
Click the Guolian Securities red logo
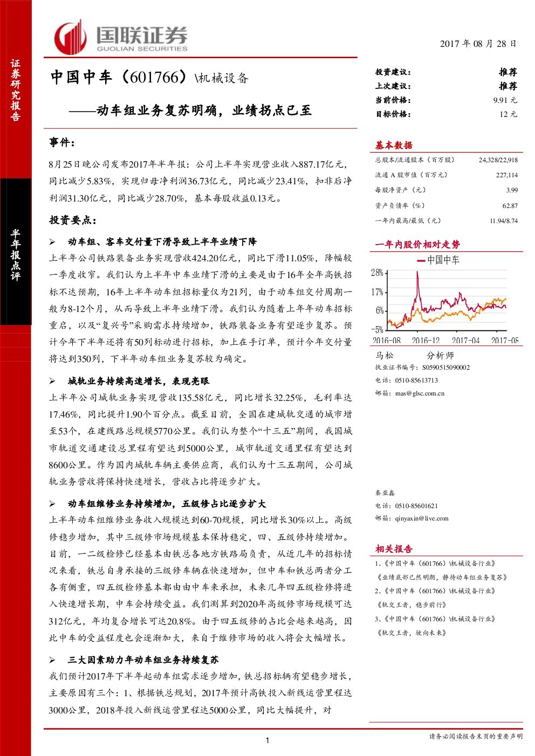click(x=70, y=37)
